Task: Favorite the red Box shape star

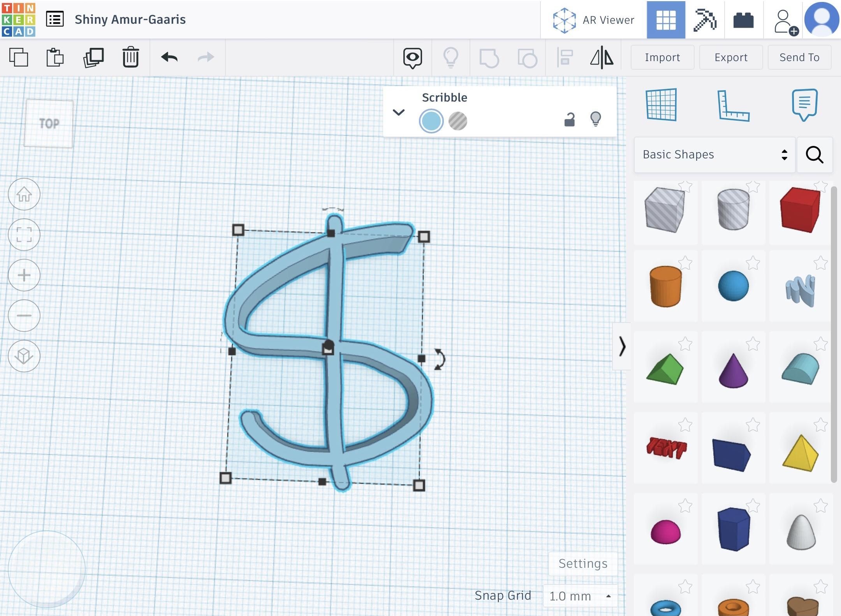Action: click(x=822, y=187)
